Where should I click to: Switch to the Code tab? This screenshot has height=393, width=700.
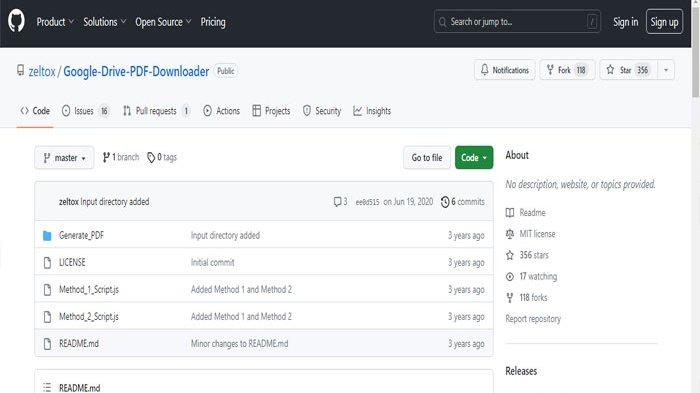coord(35,111)
